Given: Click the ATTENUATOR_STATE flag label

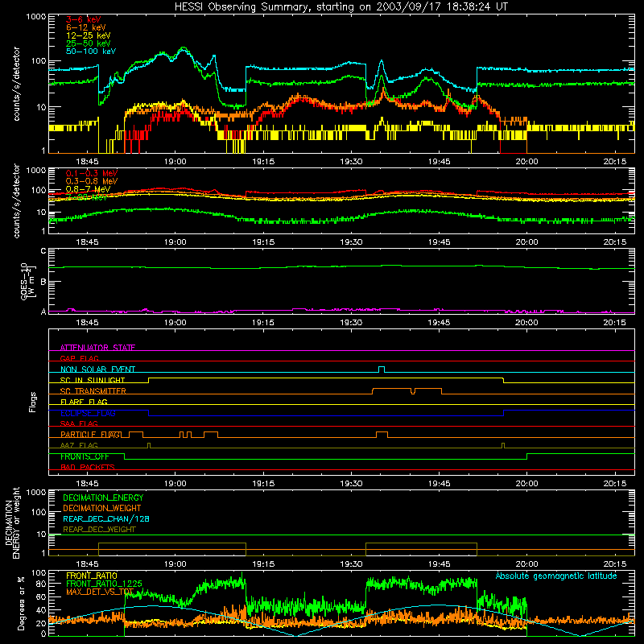Looking at the screenshot, I should pos(97,348).
